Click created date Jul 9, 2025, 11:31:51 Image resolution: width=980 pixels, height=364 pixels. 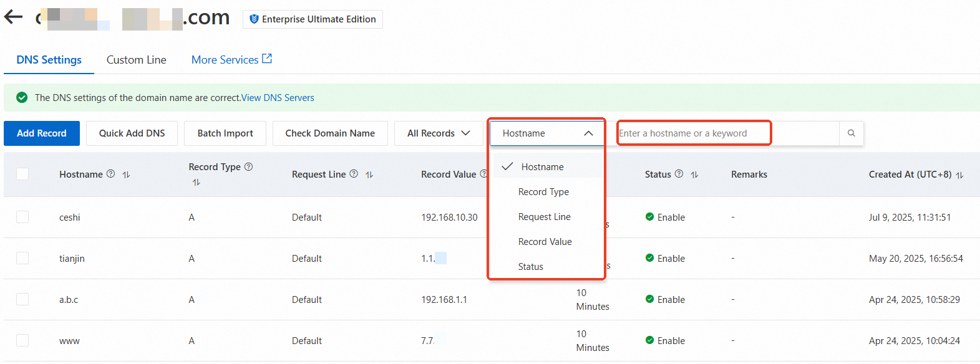click(910, 218)
